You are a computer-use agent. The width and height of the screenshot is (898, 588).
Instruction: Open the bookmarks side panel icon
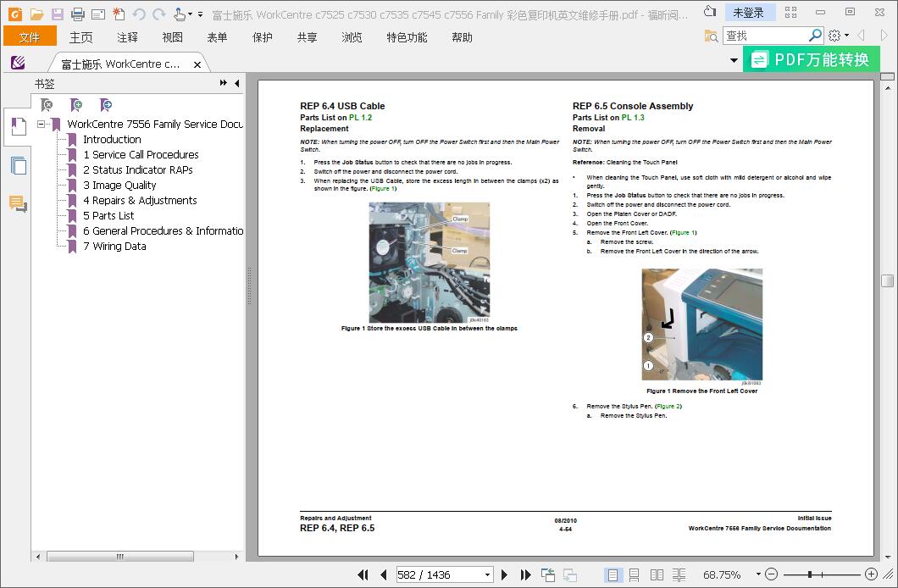19,126
